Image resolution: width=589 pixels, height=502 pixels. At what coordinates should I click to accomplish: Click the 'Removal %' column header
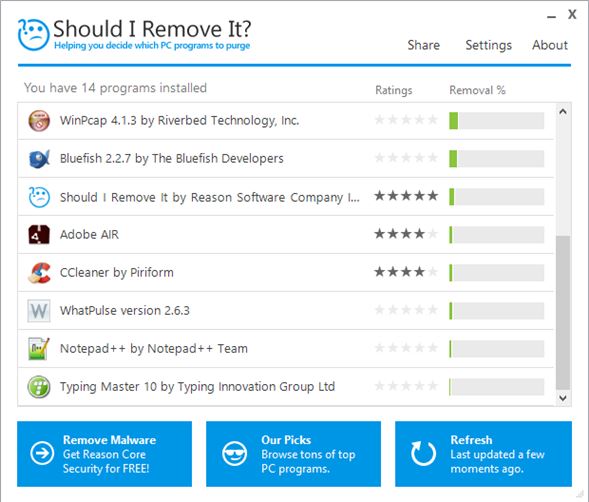point(477,90)
